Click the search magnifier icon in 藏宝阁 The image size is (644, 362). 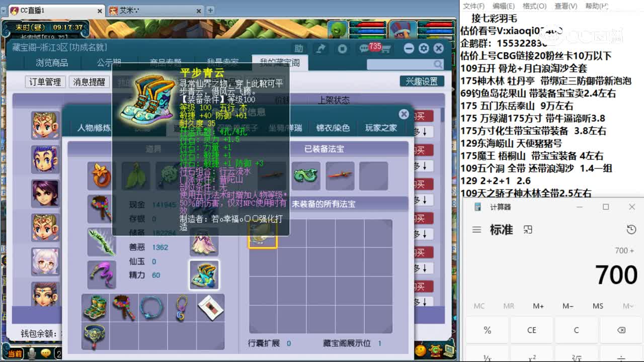pos(438,64)
